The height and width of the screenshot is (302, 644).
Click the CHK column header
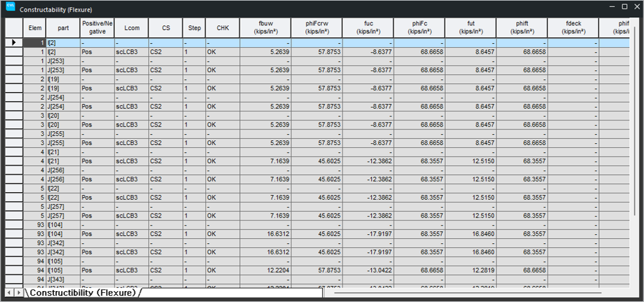click(223, 28)
